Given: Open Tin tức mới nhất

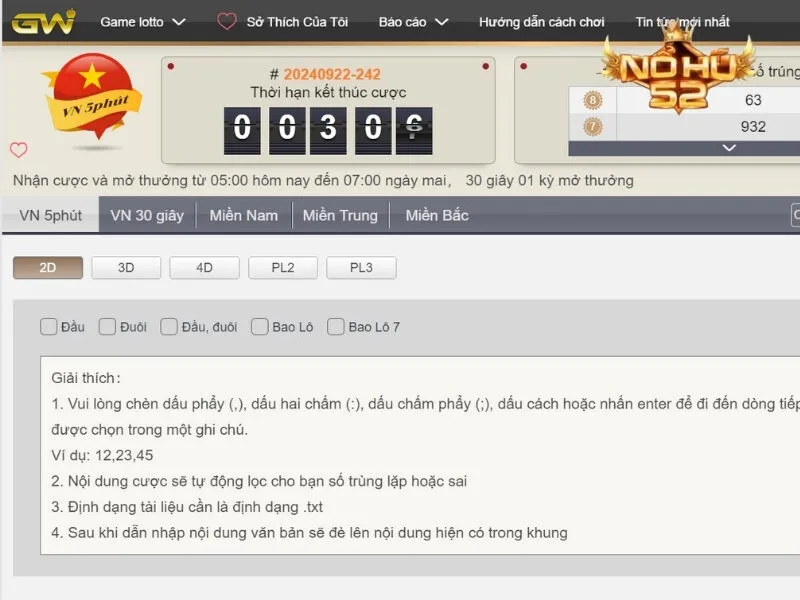Looking at the screenshot, I should [682, 22].
